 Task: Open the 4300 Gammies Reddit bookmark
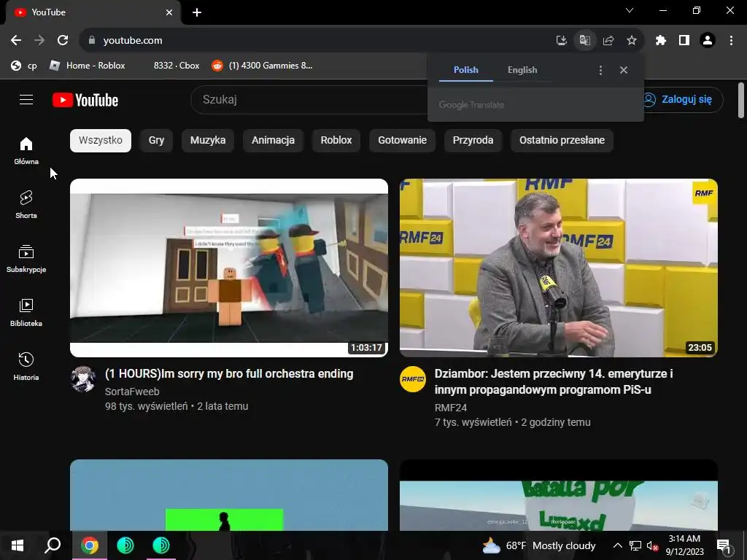(262, 66)
